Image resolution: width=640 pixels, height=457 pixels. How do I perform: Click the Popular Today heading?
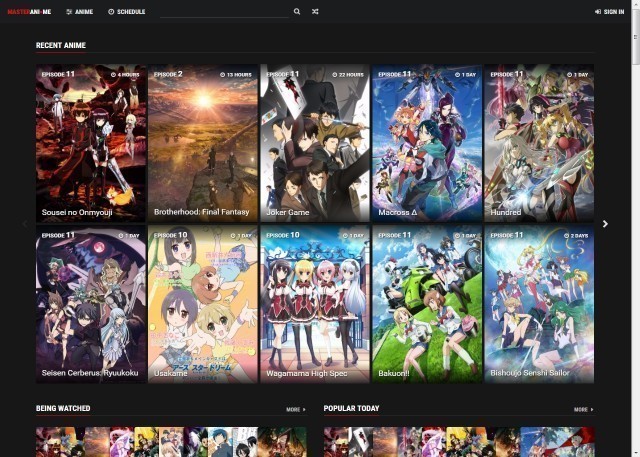[x=351, y=408]
